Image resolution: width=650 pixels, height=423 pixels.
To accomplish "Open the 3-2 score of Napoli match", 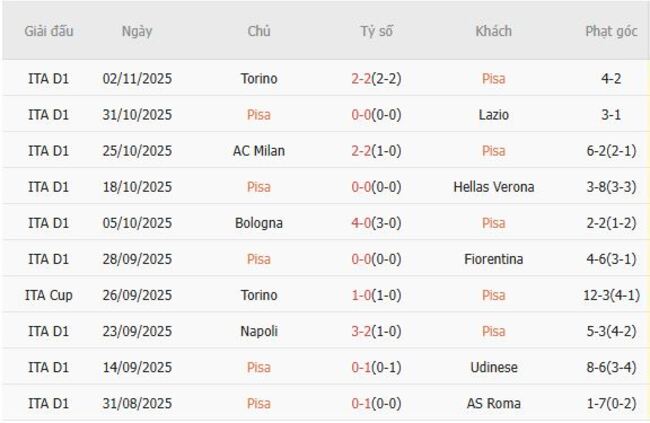I will 362,331.
